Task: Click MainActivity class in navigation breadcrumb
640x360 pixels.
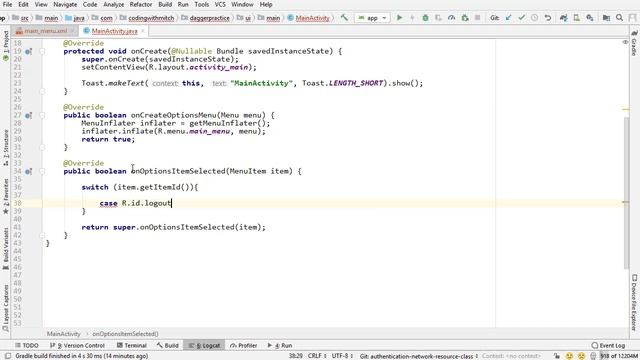Action: tap(312, 18)
